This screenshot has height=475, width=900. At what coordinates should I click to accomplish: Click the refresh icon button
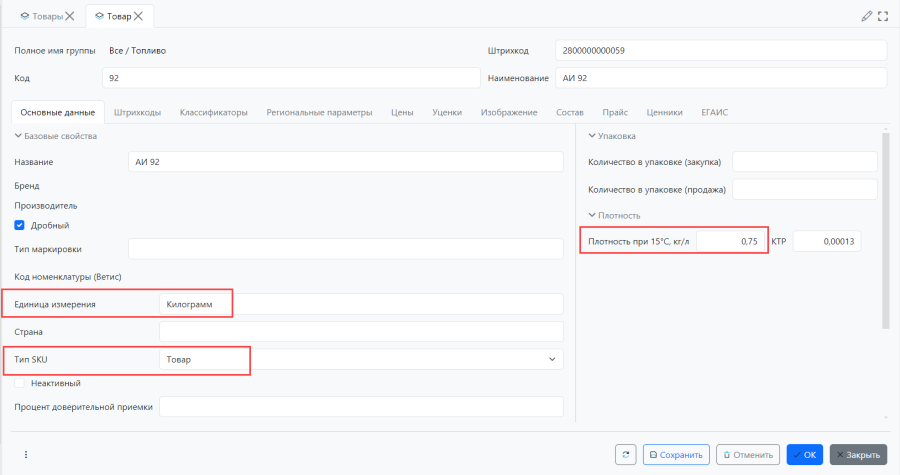tap(625, 455)
